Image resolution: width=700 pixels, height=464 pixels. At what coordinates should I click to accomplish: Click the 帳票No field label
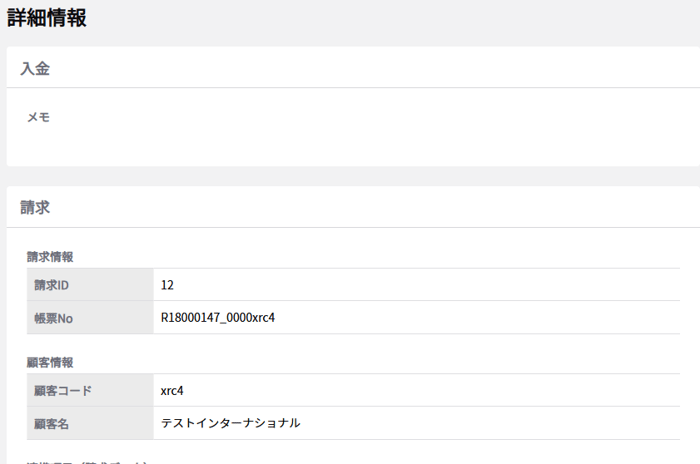[54, 318]
